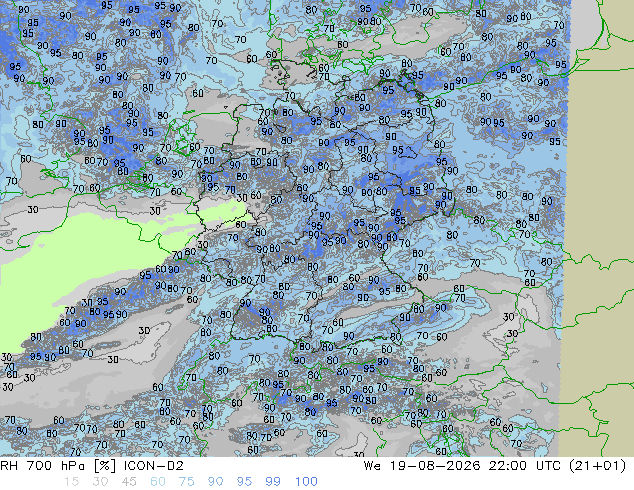
Task: Select the legend value 45
Action: pyautogui.click(x=129, y=482)
